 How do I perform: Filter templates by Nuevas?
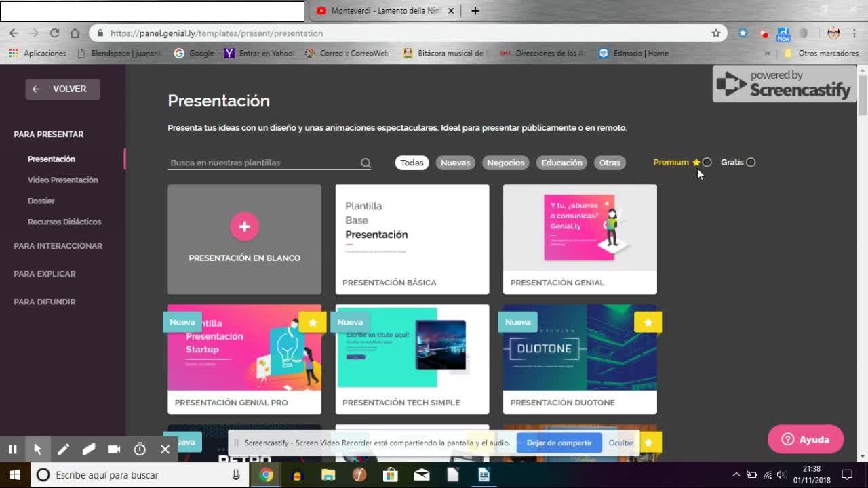[x=455, y=163]
